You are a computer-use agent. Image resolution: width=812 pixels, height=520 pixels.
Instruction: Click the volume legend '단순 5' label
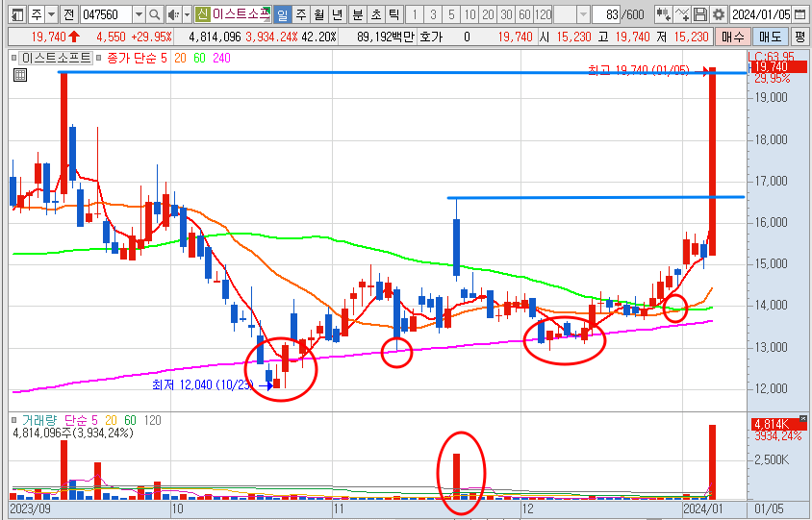(x=81, y=421)
